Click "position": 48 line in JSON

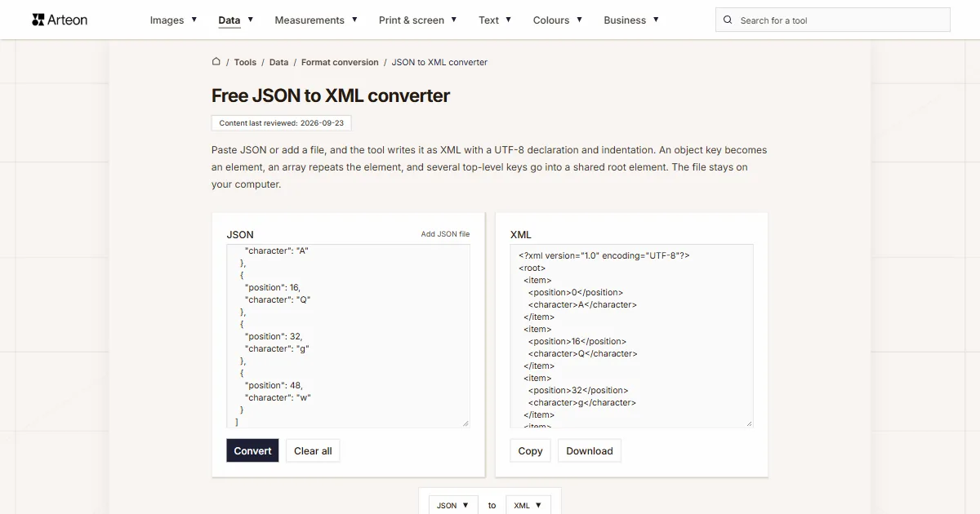(x=274, y=385)
